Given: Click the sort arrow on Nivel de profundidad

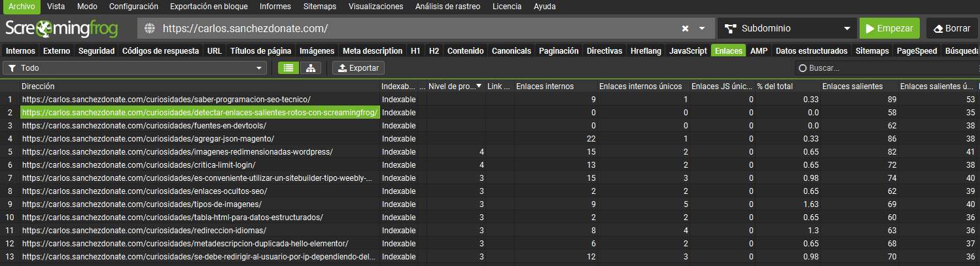Looking at the screenshot, I should pyautogui.click(x=478, y=86).
